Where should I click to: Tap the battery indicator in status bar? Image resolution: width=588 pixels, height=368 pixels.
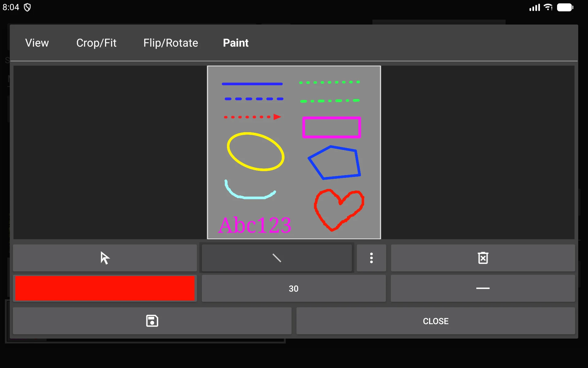click(x=565, y=7)
